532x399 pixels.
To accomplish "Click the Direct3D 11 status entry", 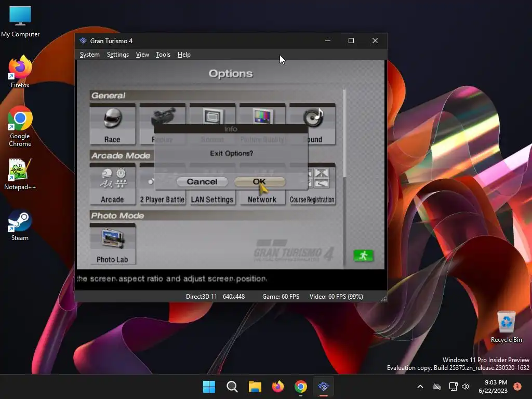I will pyautogui.click(x=201, y=297).
